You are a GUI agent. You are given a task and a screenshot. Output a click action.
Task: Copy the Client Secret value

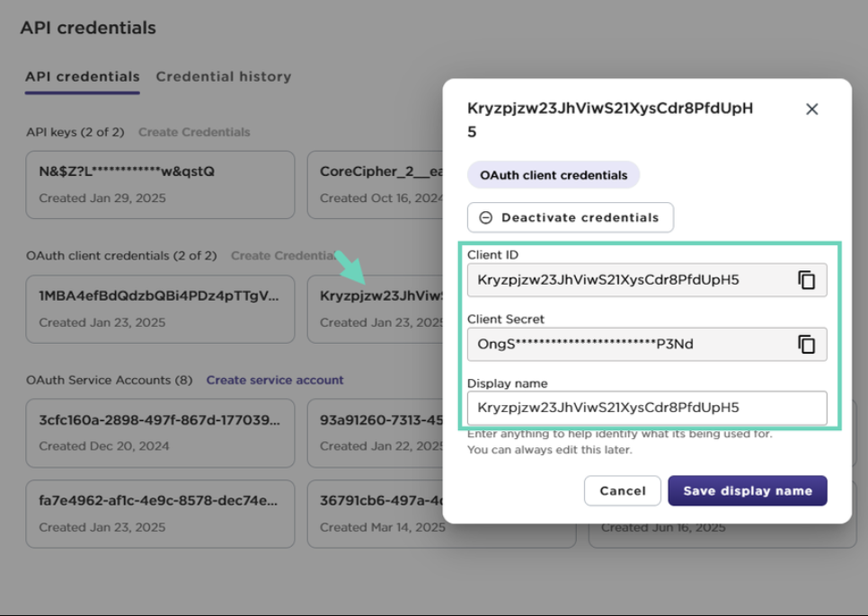[806, 344]
